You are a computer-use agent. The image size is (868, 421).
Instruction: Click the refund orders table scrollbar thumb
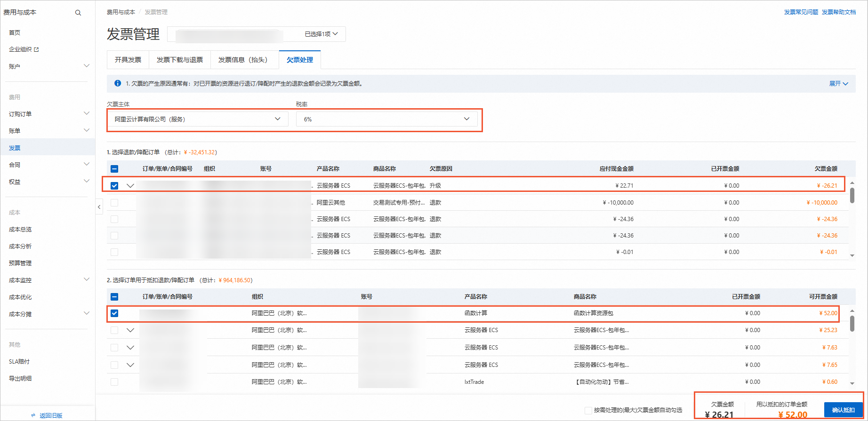(x=852, y=196)
